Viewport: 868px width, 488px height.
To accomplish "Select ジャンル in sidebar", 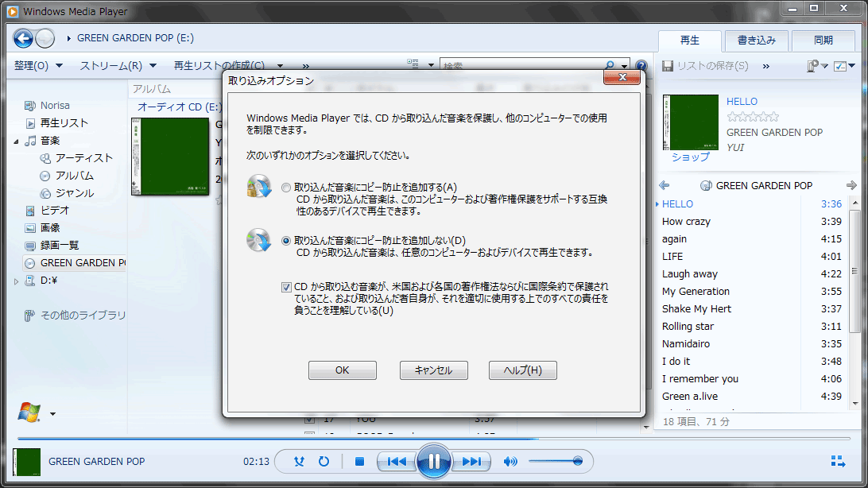I will tap(74, 193).
